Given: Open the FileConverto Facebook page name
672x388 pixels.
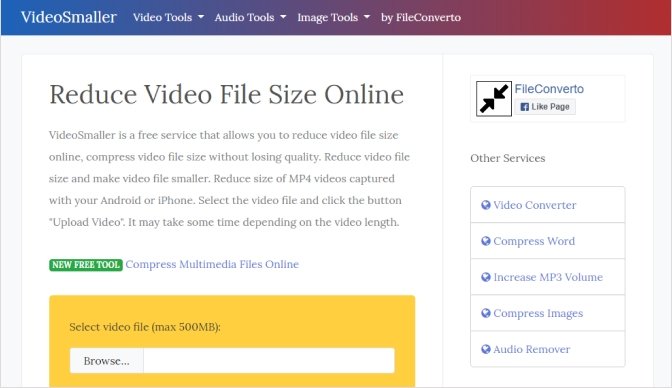Looking at the screenshot, I should [x=549, y=89].
